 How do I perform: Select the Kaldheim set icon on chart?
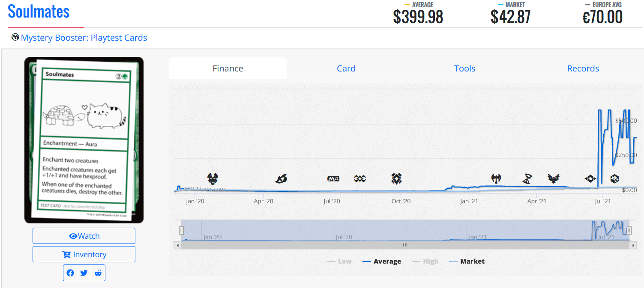(496, 178)
